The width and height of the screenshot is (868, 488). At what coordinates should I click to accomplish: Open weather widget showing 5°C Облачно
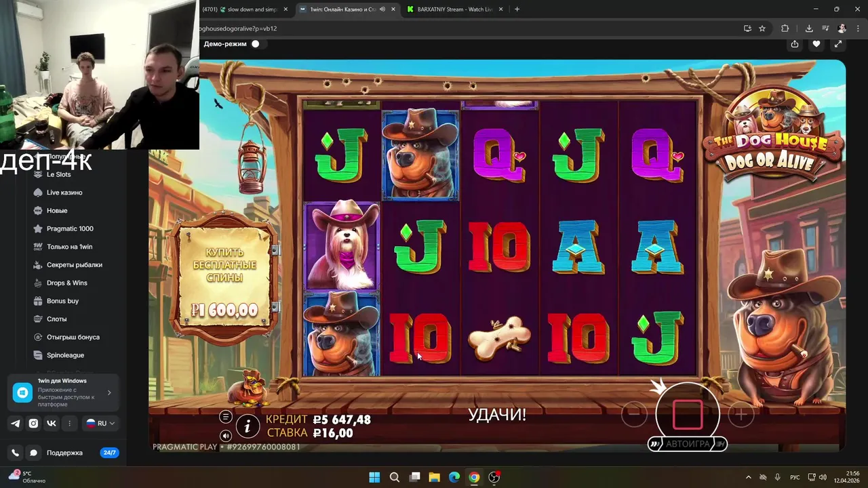point(27,477)
